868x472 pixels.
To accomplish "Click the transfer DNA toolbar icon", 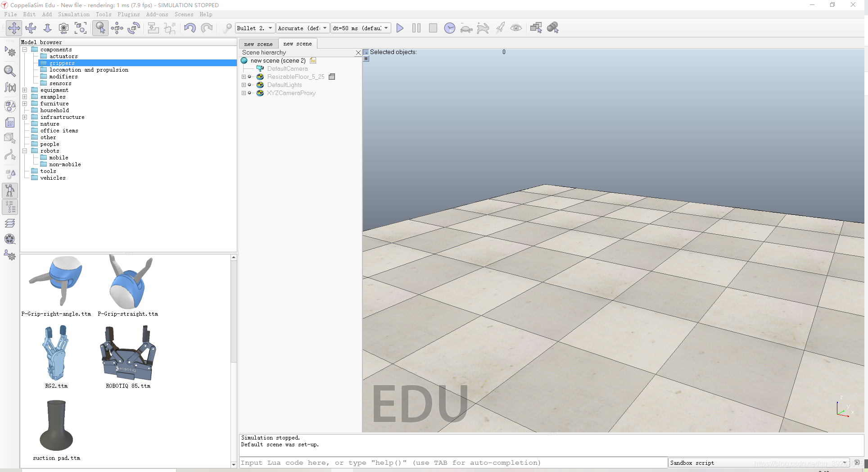I will pos(170,28).
